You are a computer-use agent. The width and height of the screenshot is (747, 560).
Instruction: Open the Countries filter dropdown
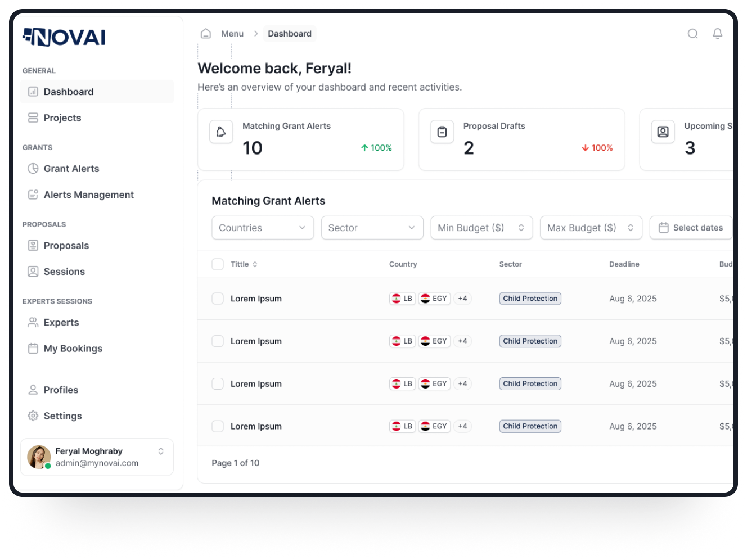point(262,228)
